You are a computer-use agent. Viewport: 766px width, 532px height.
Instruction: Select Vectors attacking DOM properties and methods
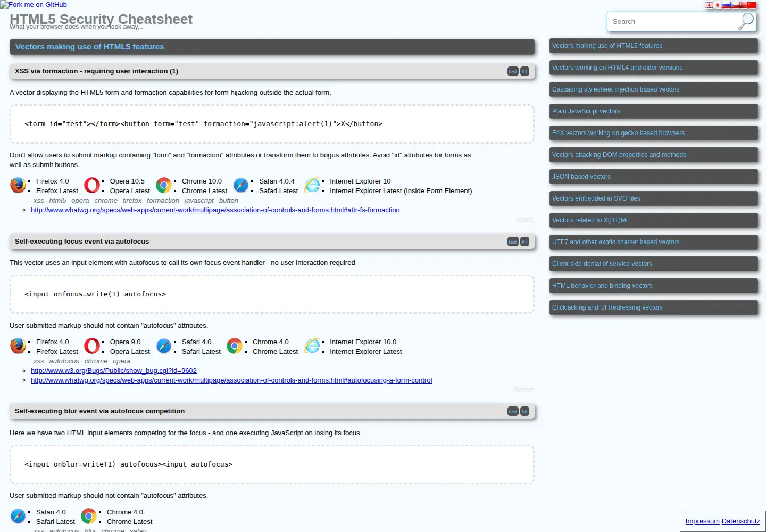coord(653,155)
